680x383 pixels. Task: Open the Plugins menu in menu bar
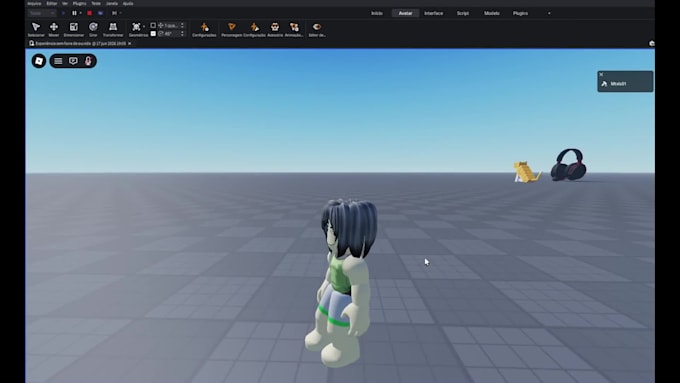[x=79, y=3]
